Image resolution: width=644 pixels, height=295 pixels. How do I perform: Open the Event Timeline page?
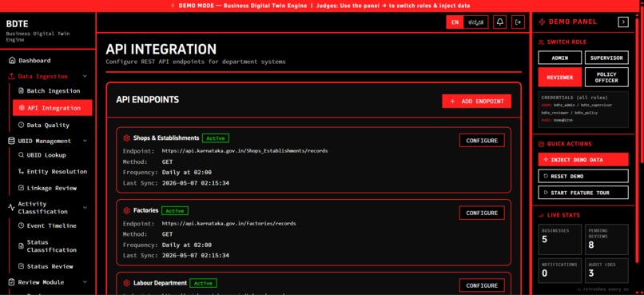(x=52, y=225)
